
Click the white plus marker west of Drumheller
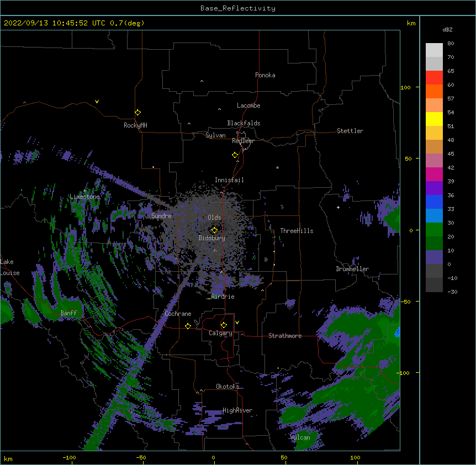click(x=338, y=207)
